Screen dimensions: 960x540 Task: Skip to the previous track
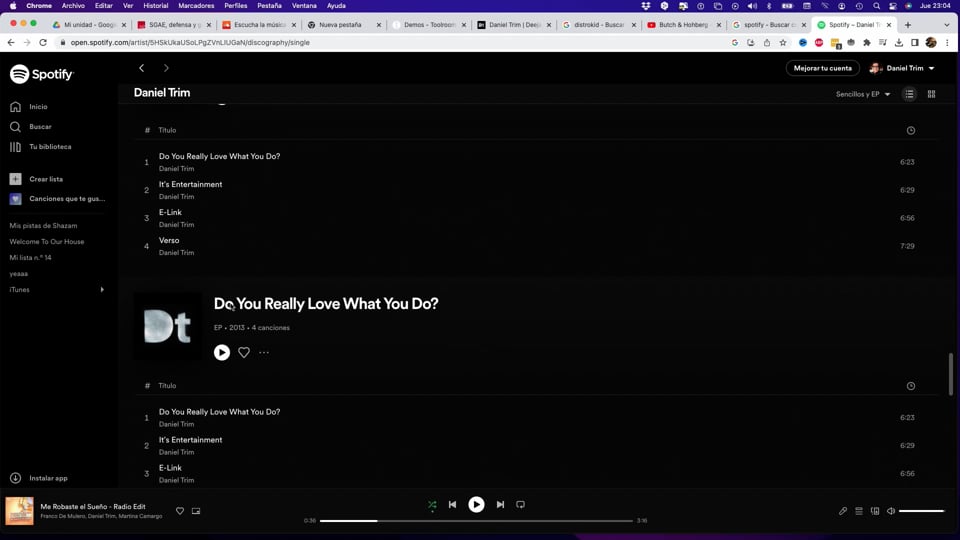(x=452, y=504)
